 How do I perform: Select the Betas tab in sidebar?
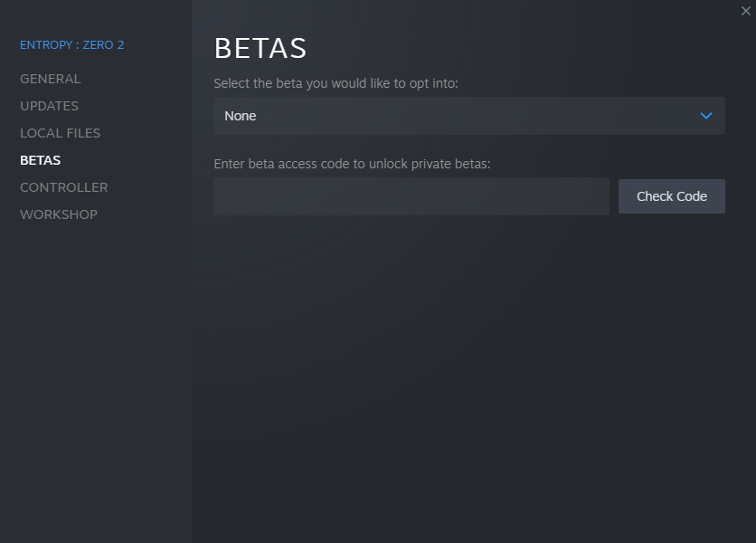(x=41, y=160)
